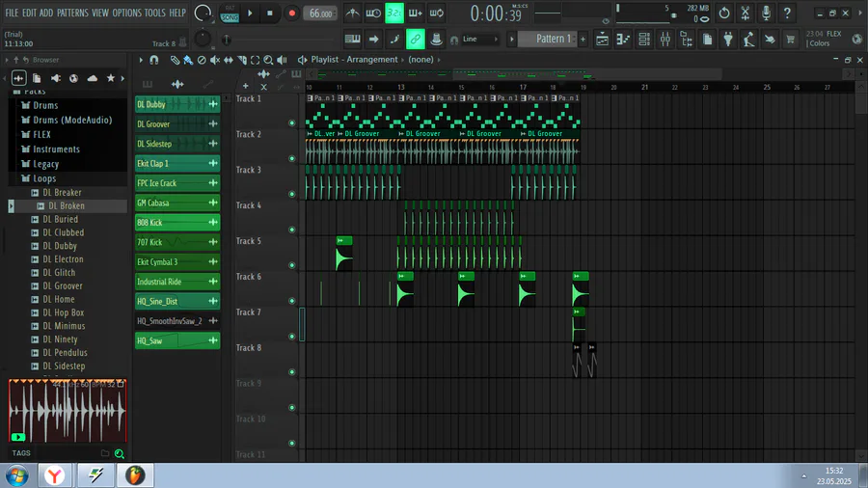
Task: Select the Zoom tool in Playlist toolbar
Action: point(268,60)
